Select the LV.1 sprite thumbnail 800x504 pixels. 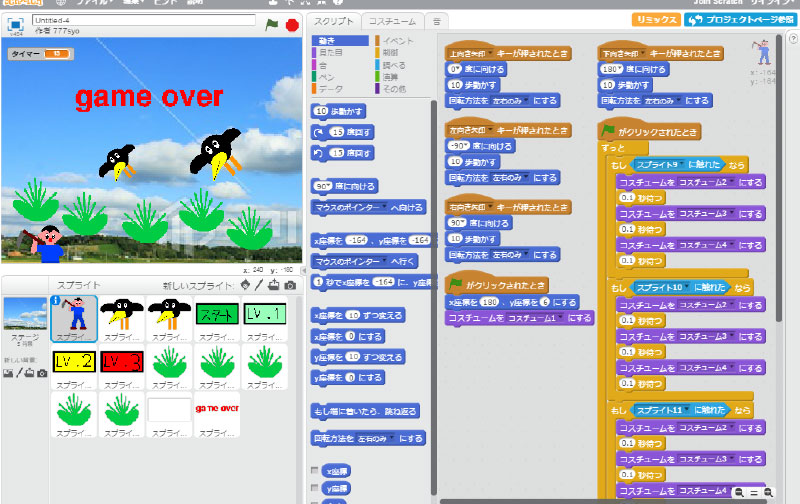pos(265,319)
